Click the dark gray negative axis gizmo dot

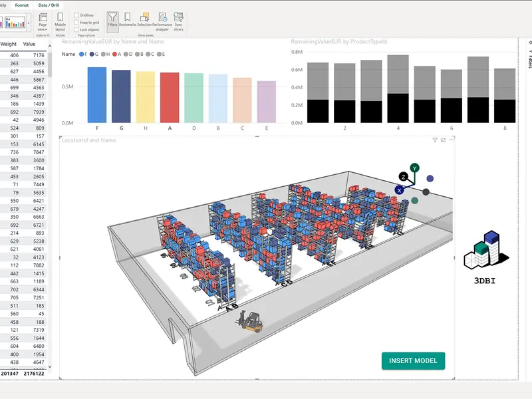point(426,192)
